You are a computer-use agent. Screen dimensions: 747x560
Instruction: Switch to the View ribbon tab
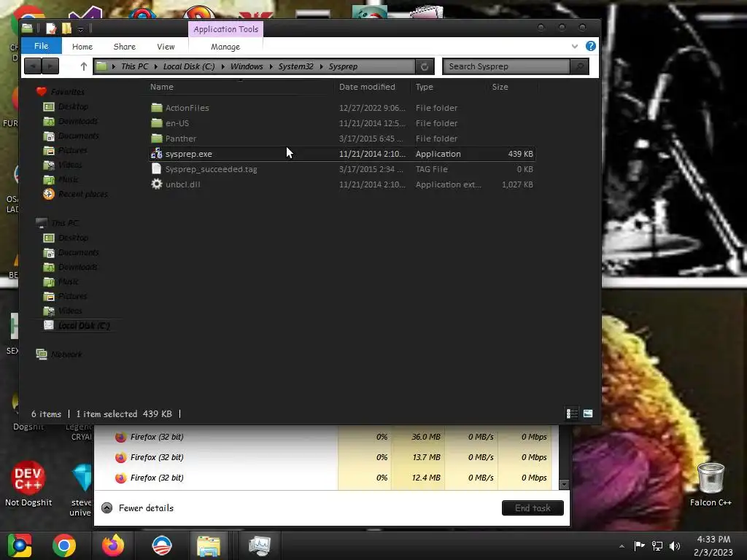coord(166,47)
